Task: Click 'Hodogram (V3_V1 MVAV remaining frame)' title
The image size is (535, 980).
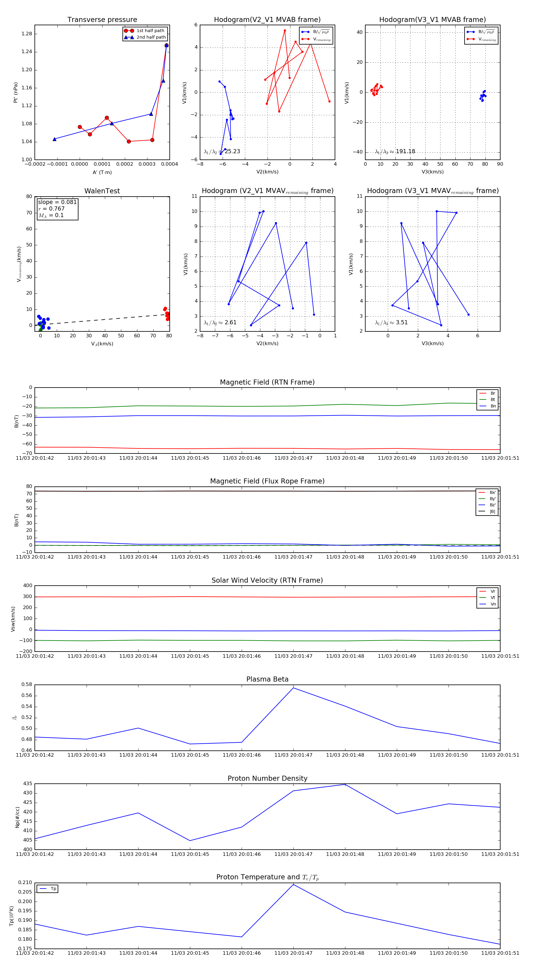Action: click(432, 191)
